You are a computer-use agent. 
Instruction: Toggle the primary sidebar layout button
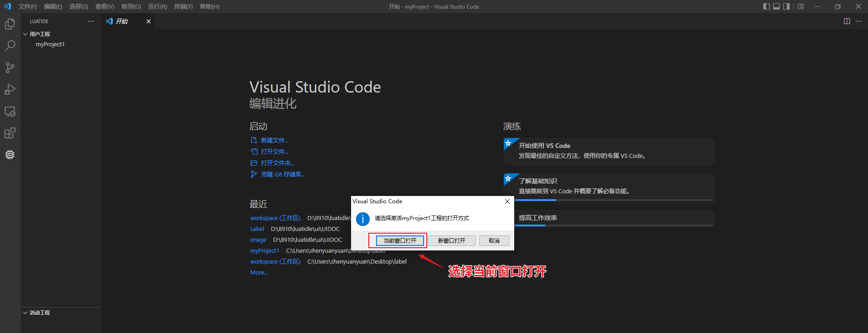(766, 6)
